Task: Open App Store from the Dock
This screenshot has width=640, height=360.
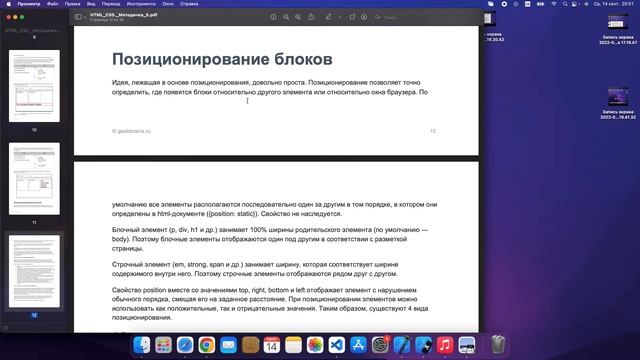Action: tap(358, 345)
